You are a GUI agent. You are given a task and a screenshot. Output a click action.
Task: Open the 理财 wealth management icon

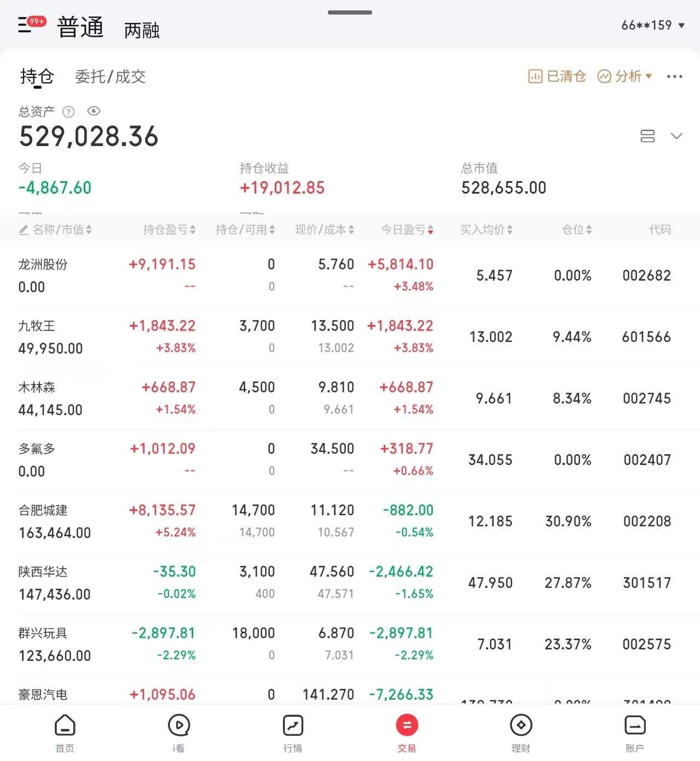(x=520, y=732)
